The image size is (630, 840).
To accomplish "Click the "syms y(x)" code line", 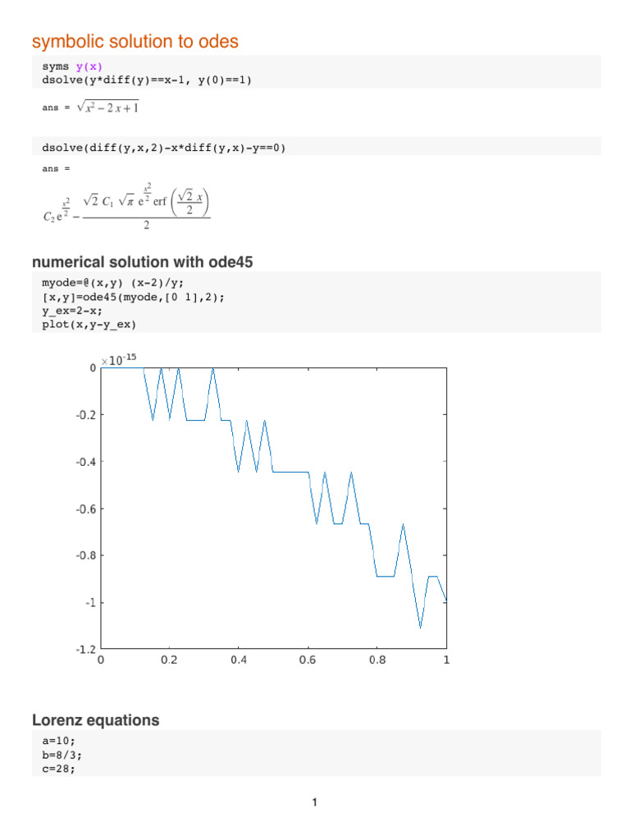I will pyautogui.click(x=72, y=66).
